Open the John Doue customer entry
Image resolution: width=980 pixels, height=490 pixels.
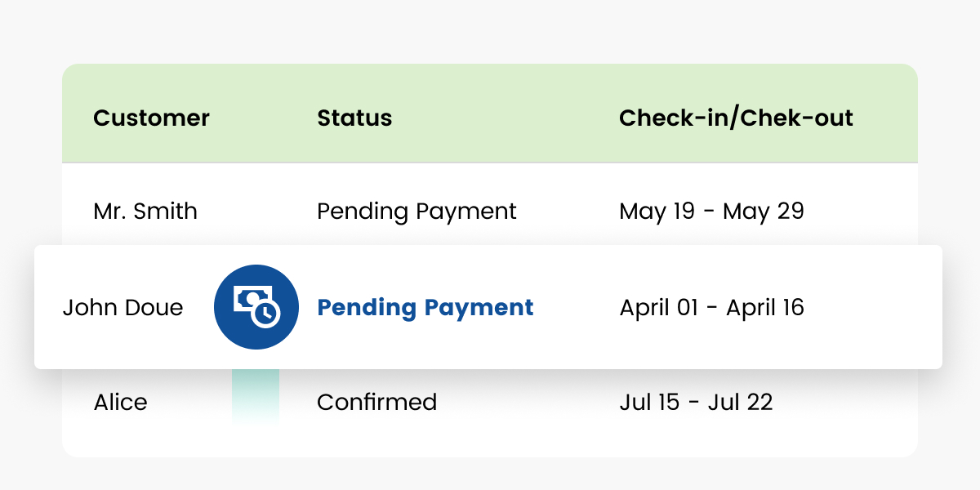(123, 307)
